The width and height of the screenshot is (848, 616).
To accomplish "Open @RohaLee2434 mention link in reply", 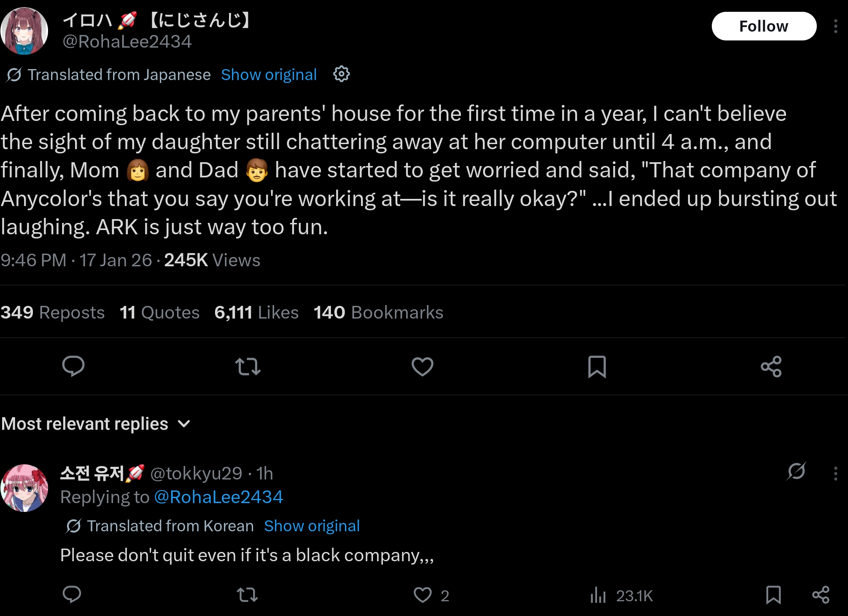I will click(218, 497).
